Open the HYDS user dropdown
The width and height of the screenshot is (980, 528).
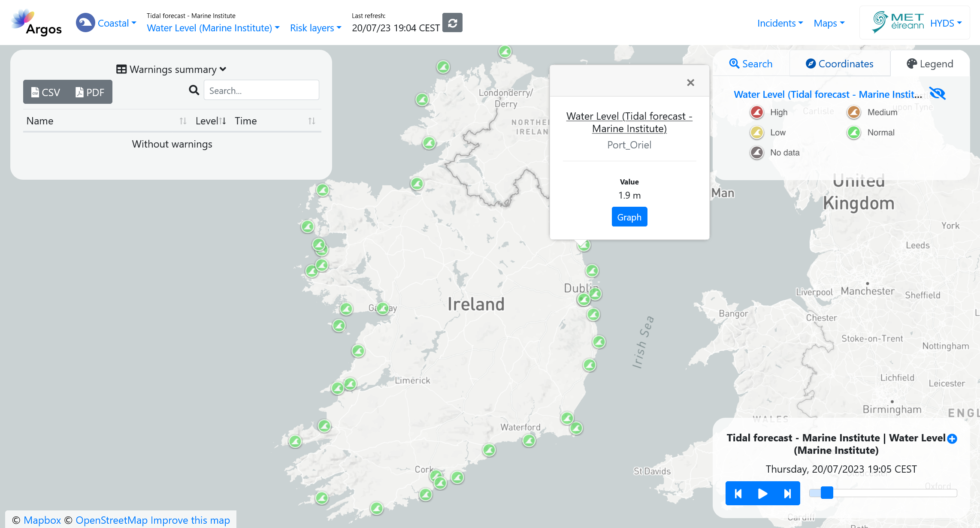pos(946,23)
